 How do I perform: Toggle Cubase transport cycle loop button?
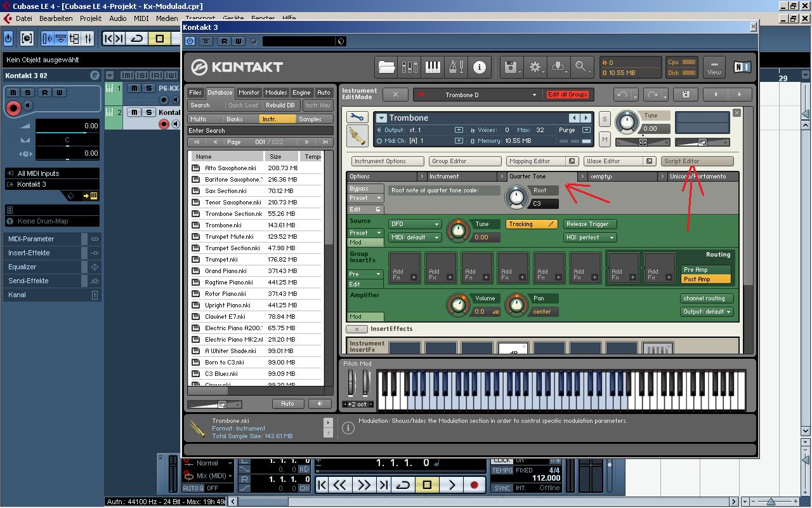click(x=403, y=485)
